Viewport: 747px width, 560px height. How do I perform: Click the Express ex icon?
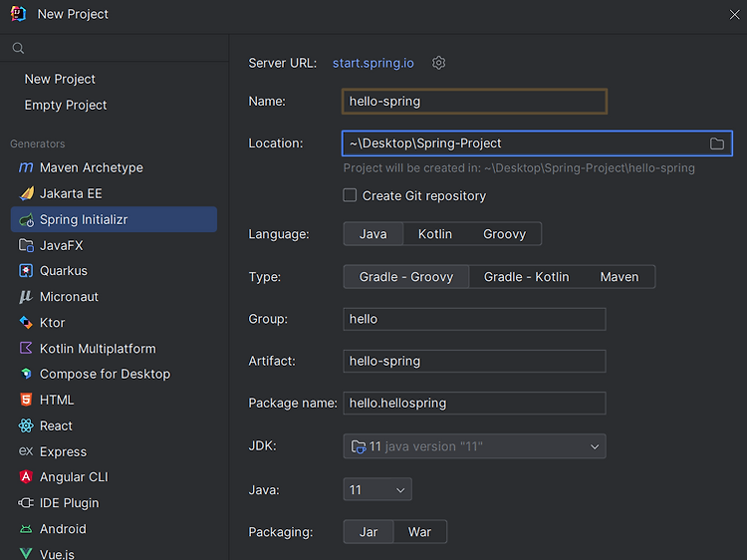click(26, 451)
